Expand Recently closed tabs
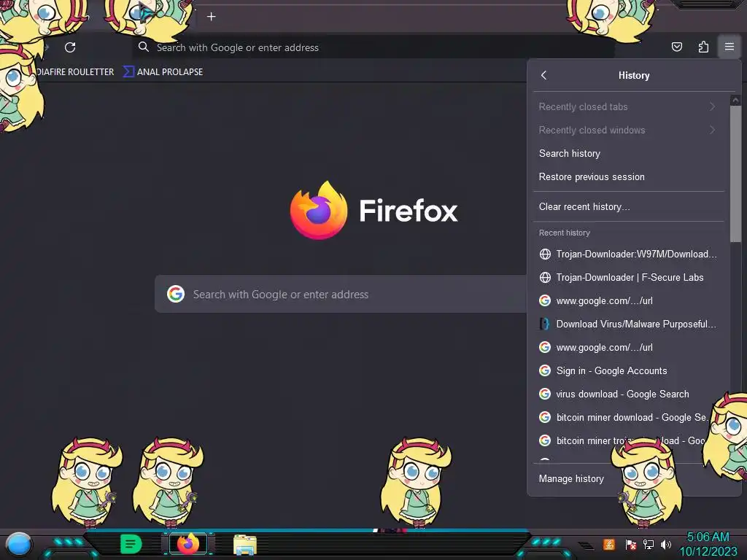Screen dimensions: 747x560 (x=628, y=106)
